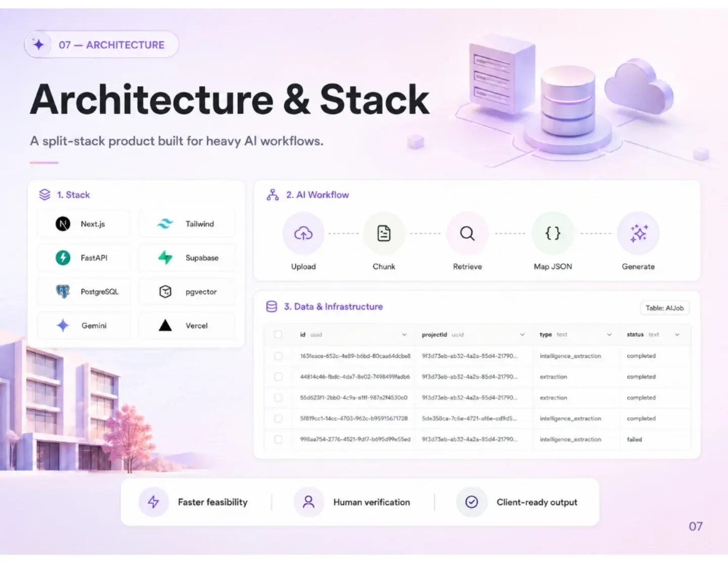Click the Human verification label
Image resolution: width=728 pixels, height=563 pixels.
click(372, 502)
